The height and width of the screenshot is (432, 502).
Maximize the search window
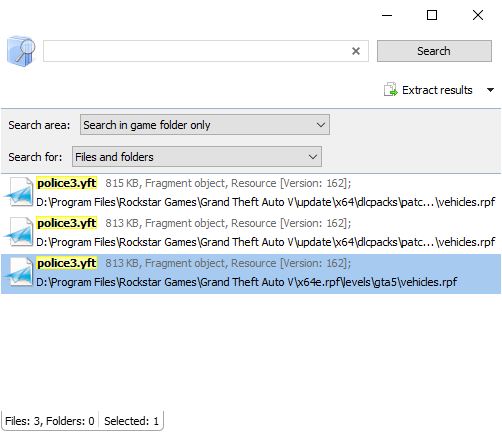[432, 15]
